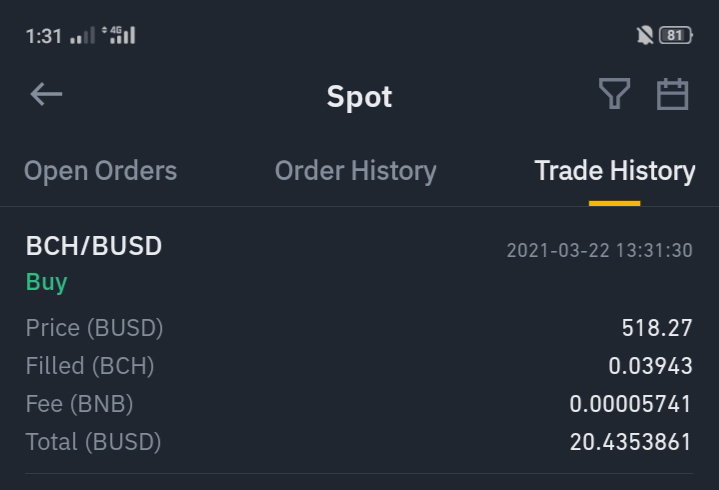The image size is (719, 490).
Task: Tap the 1:31 clock in status bar
Action: [44, 36]
